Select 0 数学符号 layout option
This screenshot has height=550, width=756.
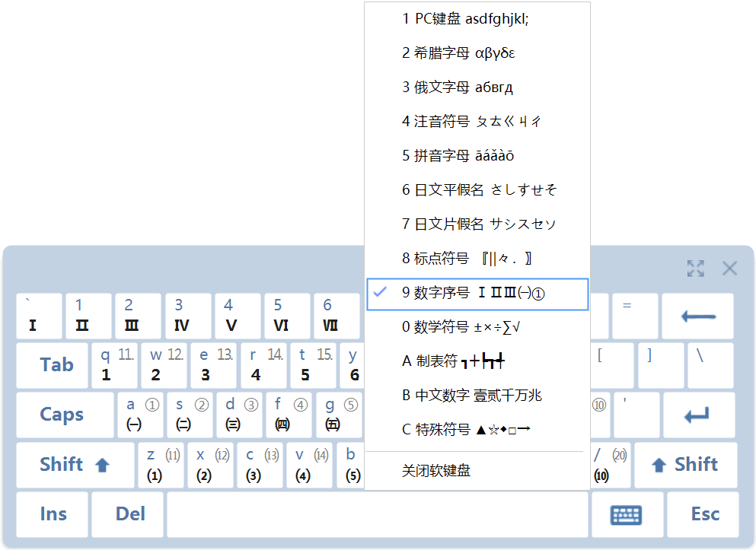point(477,327)
